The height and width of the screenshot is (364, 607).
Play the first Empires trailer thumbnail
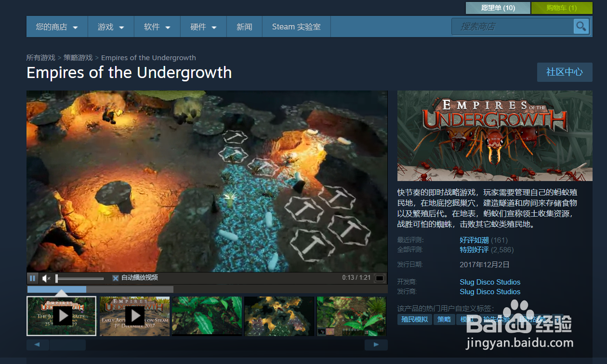pyautogui.click(x=61, y=316)
